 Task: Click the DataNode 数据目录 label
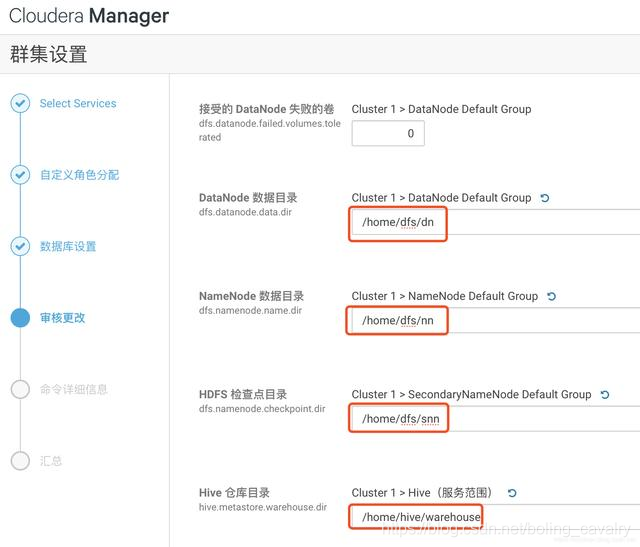coord(248,198)
